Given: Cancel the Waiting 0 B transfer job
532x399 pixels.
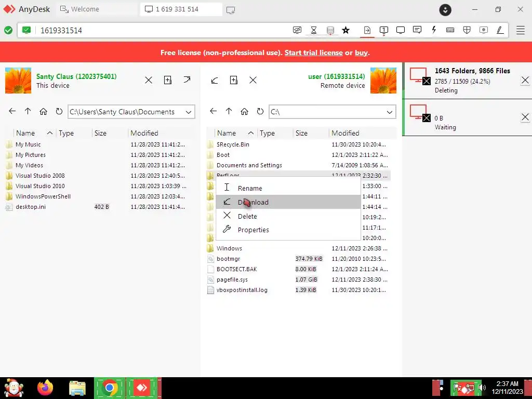Looking at the screenshot, I should click(x=525, y=117).
